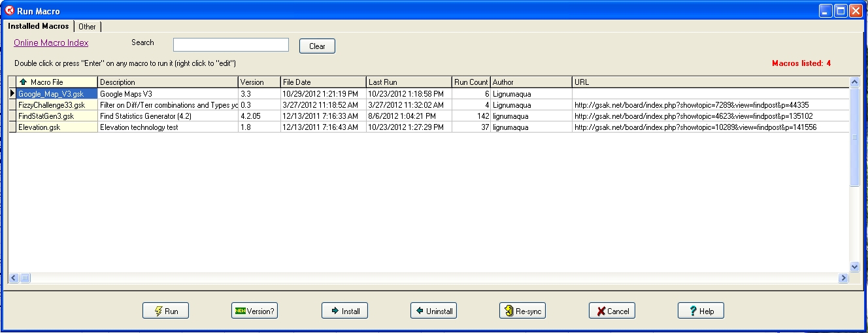The width and height of the screenshot is (868, 333).
Task: Sort by Author column header
Action: 531,82
